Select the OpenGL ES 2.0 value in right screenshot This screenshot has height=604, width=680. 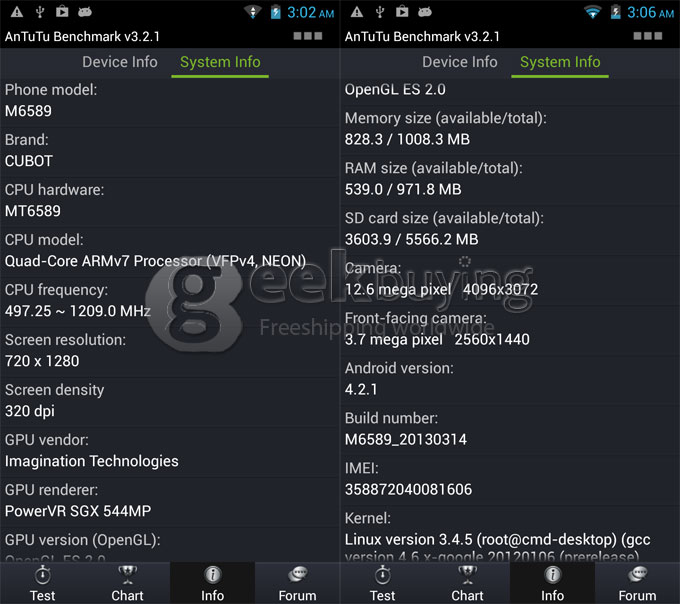point(395,89)
